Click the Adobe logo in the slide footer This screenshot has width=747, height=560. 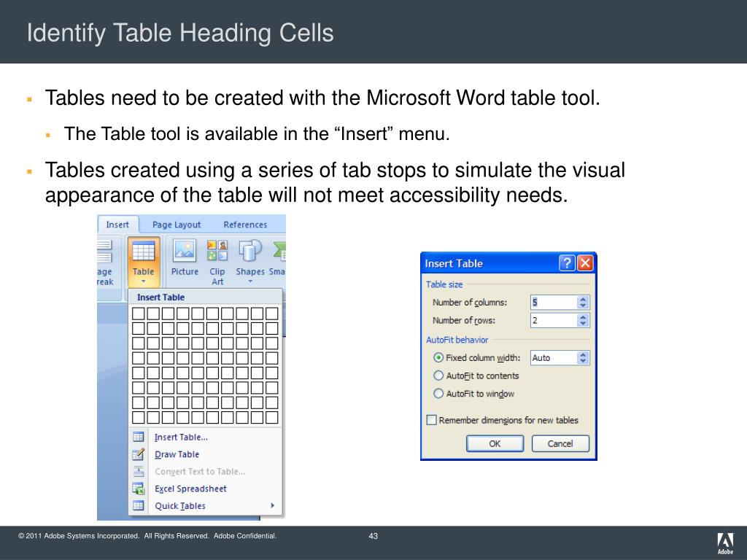(726, 544)
